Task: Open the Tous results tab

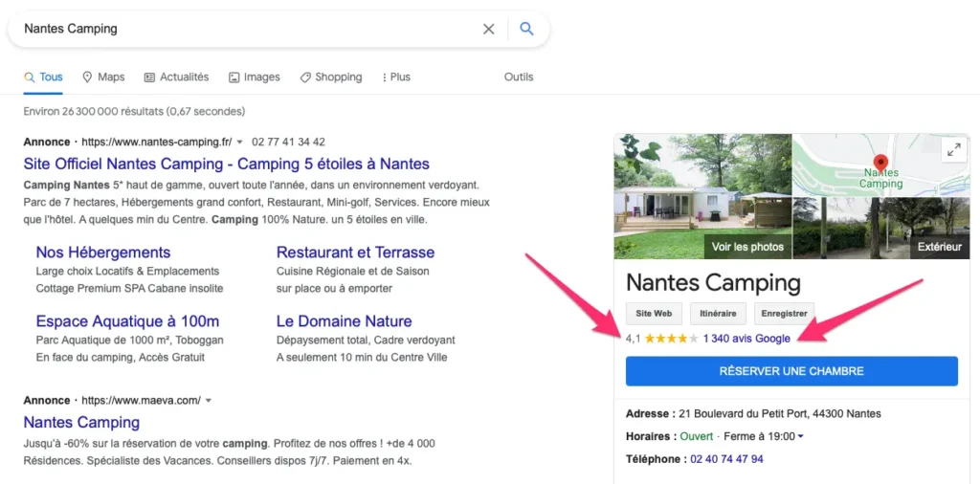Action: click(43, 77)
